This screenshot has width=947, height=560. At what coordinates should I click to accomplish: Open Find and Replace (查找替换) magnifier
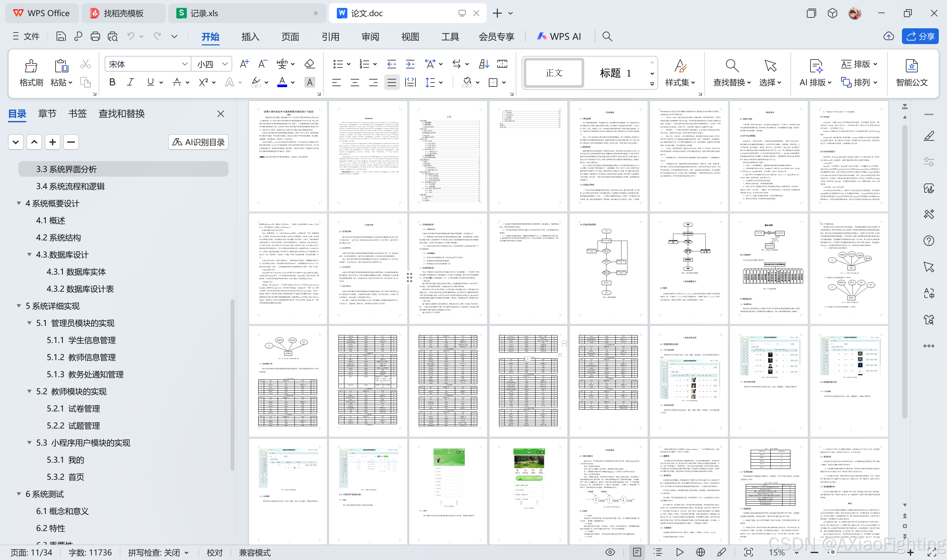click(732, 66)
